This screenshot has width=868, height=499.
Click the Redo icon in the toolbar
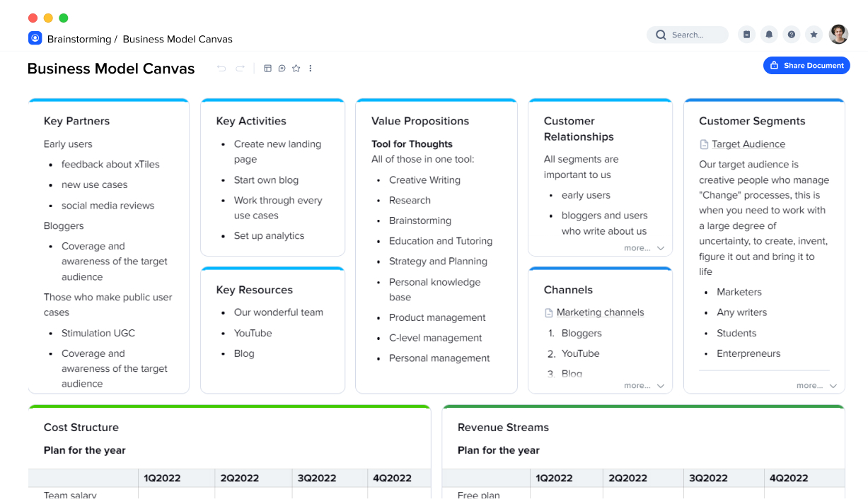tap(240, 68)
